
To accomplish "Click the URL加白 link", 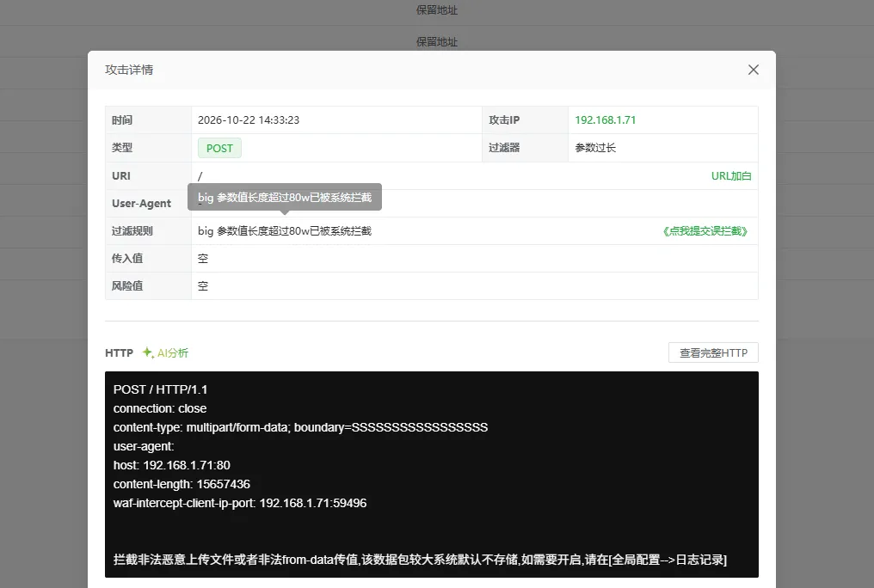I will pyautogui.click(x=730, y=176).
